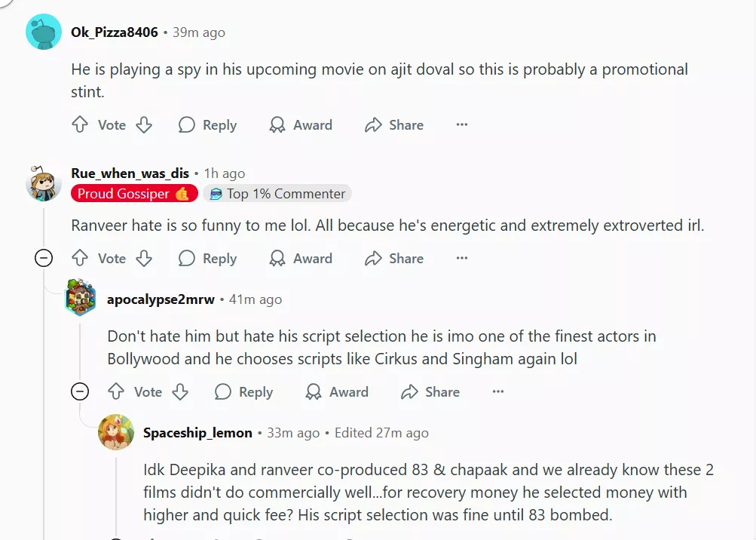The image size is (756, 540).
Task: Collapse Rue_when_was_dis comment thread
Action: pos(44,259)
